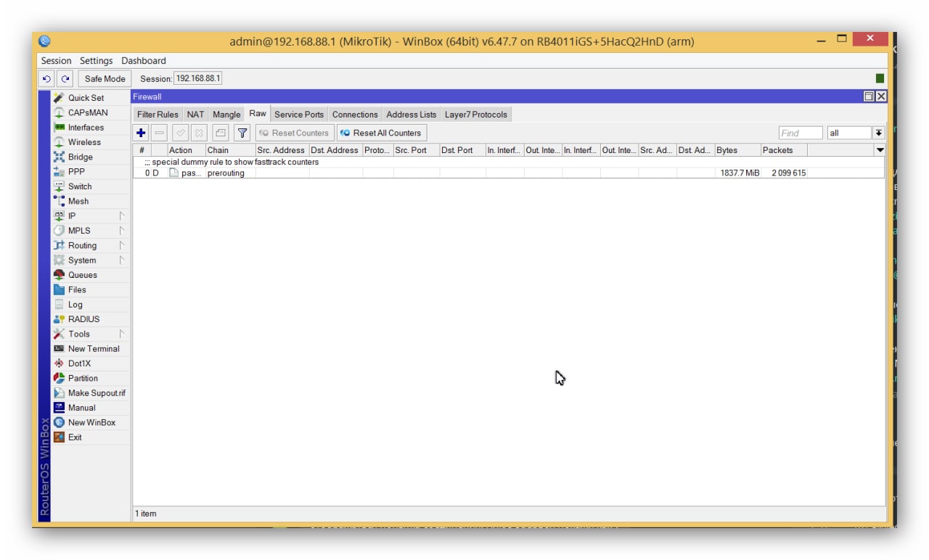Toggle Safe Mode button
The height and width of the screenshot is (560, 929).
(105, 78)
